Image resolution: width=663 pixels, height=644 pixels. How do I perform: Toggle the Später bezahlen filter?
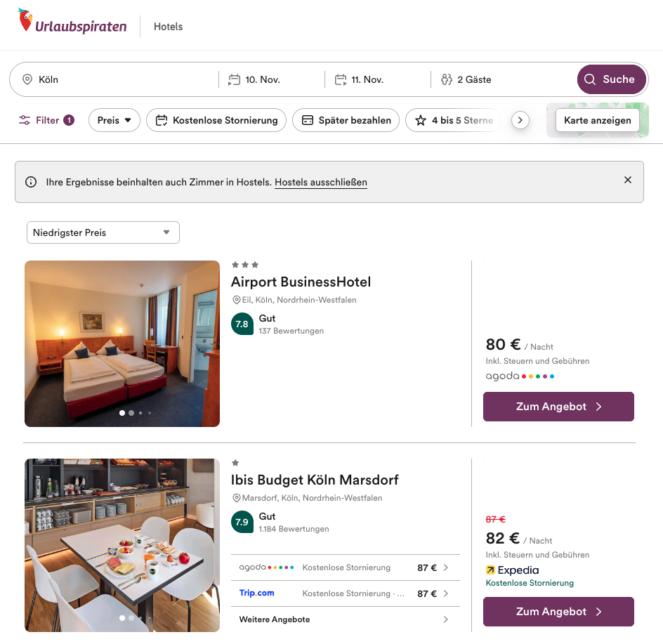pos(346,120)
